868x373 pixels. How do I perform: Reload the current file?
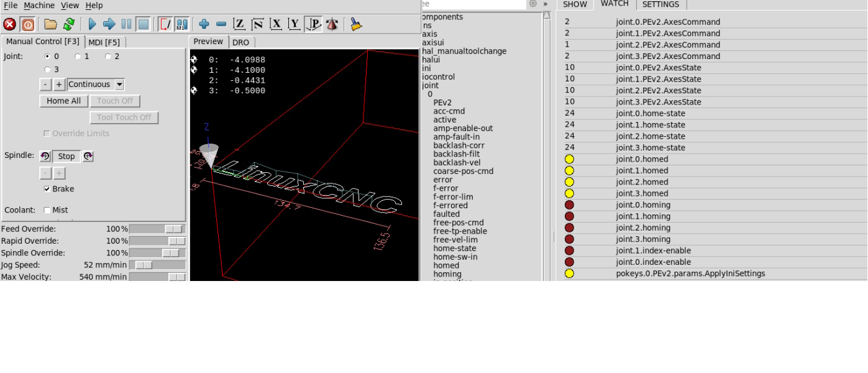pyautogui.click(x=68, y=24)
